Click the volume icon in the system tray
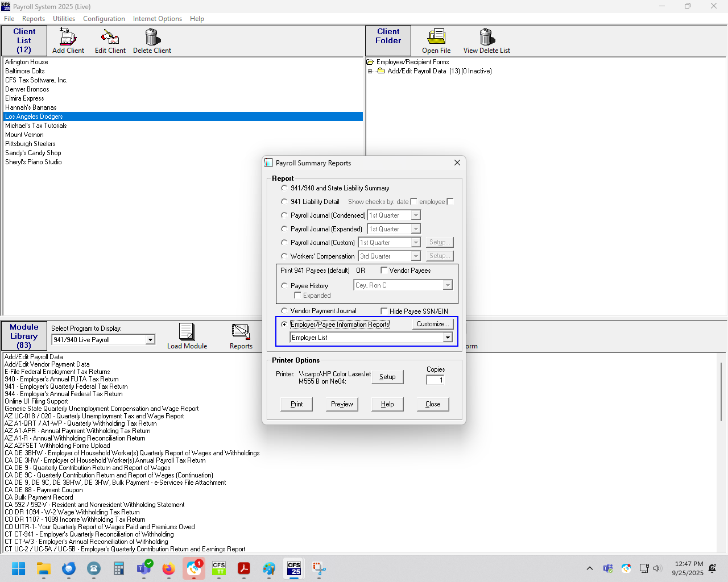The image size is (728, 582). (x=657, y=568)
